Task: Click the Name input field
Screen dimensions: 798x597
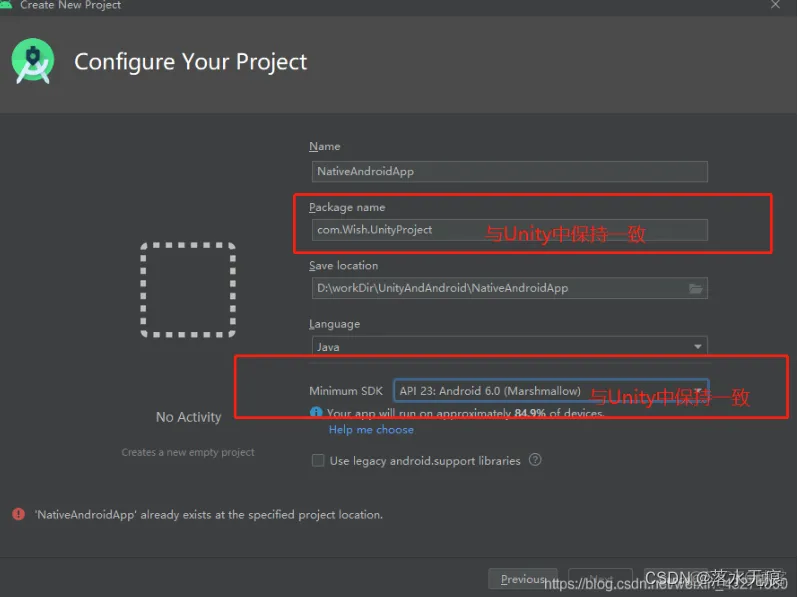Action: coord(509,172)
